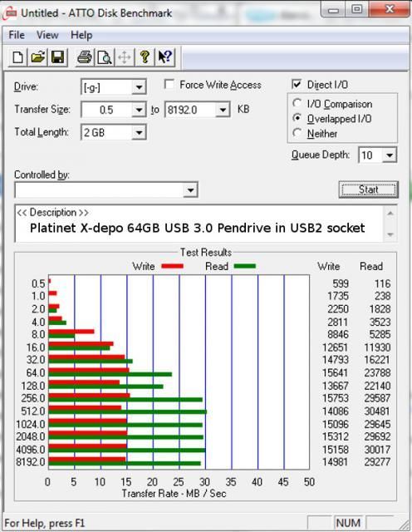Save results using the floppy disk icon
412x532 pixels.
57,57
